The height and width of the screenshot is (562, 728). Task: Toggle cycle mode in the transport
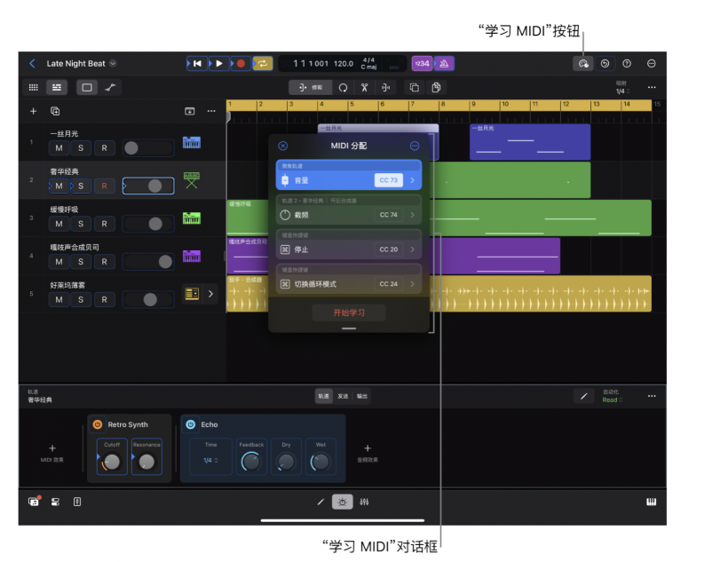pos(263,64)
